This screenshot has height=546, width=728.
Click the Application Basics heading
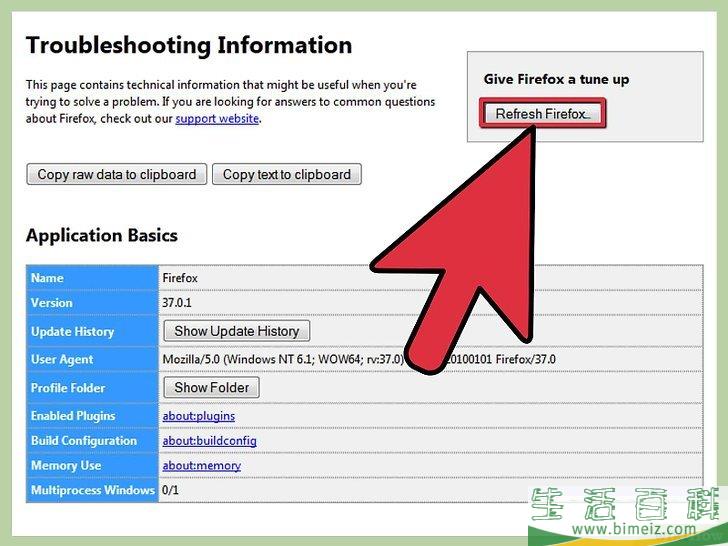[102, 235]
